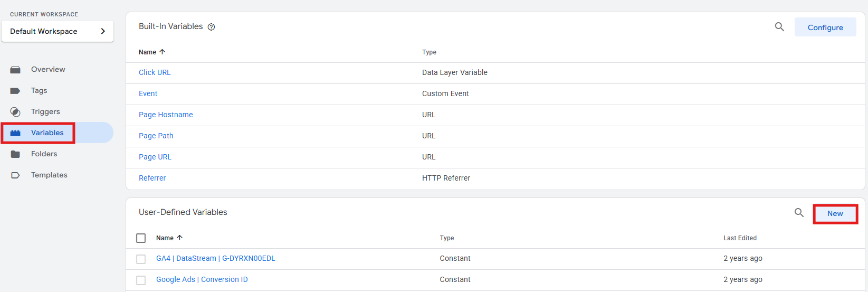Open the Page URL variable
The image size is (868, 292).
click(x=155, y=157)
